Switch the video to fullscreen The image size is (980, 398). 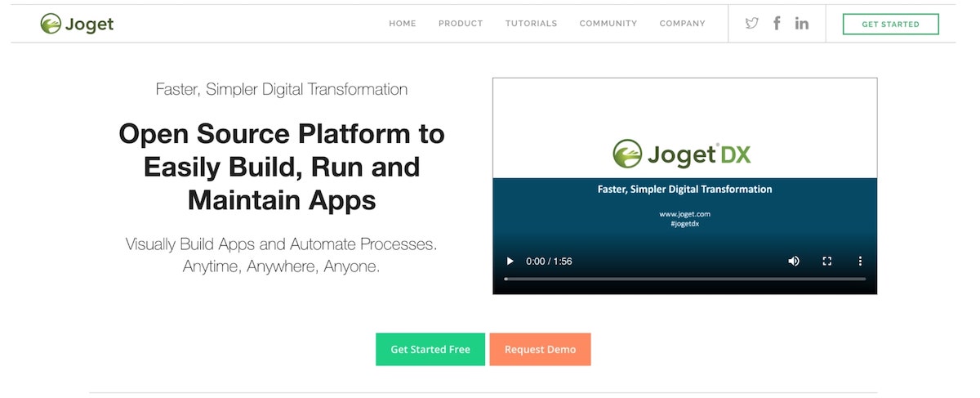826,261
